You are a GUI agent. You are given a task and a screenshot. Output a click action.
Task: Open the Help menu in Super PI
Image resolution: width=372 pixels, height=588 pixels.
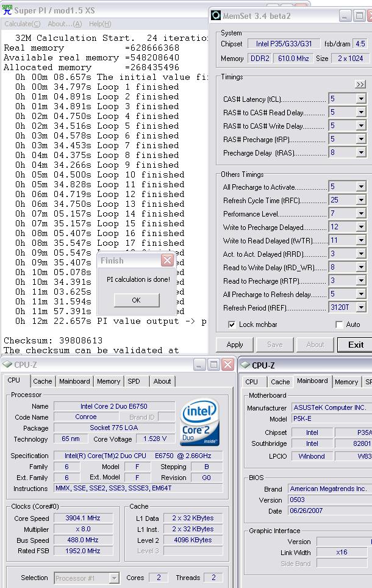(x=100, y=24)
